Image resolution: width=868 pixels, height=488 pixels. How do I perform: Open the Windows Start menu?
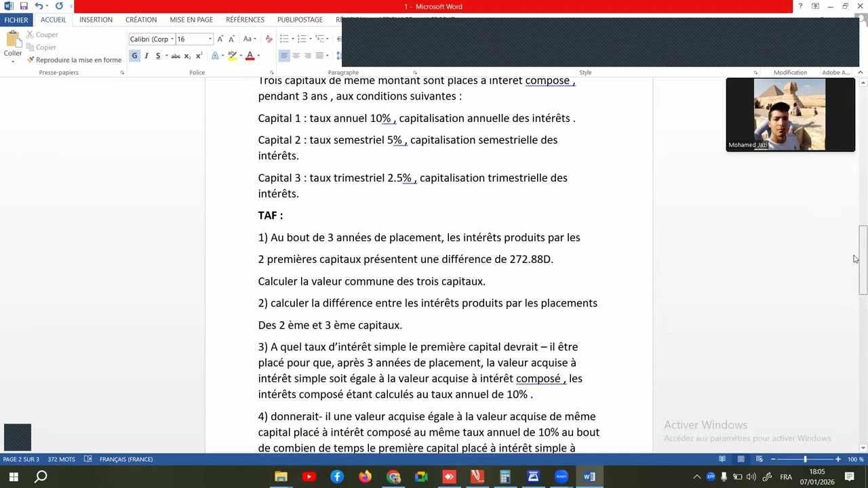(x=14, y=477)
